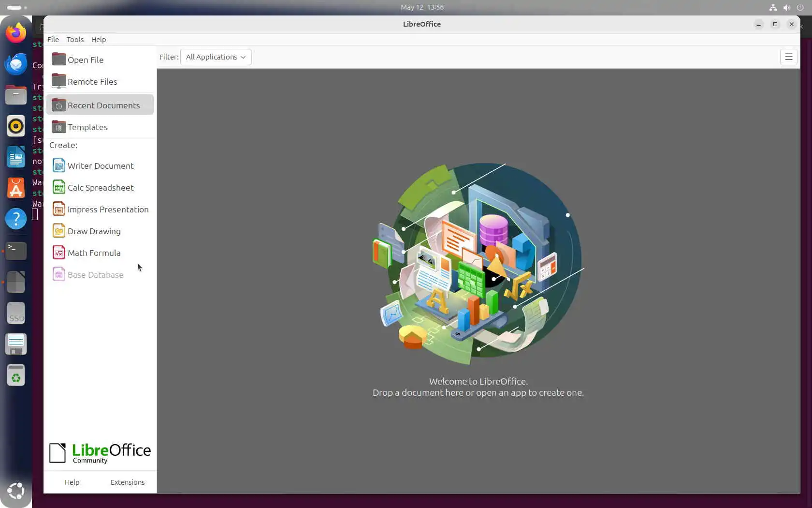Open the Extensions link
The width and height of the screenshot is (812, 508).
pyautogui.click(x=128, y=482)
